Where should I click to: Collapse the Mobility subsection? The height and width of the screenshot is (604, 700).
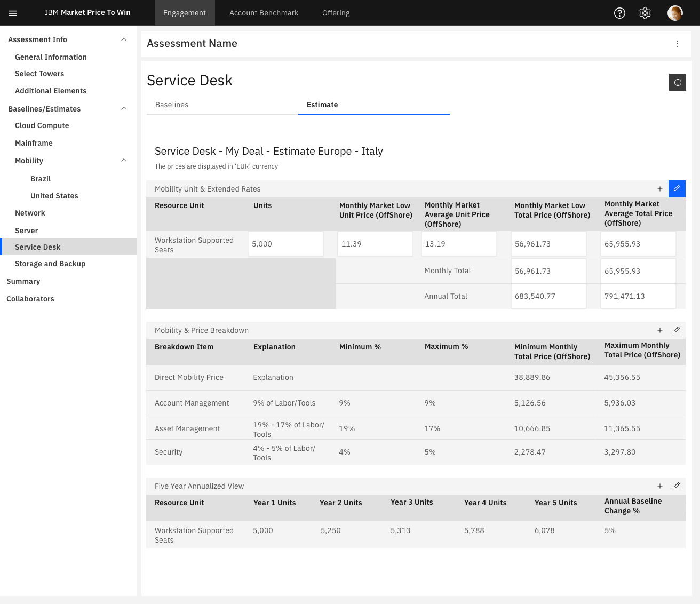[x=124, y=161]
